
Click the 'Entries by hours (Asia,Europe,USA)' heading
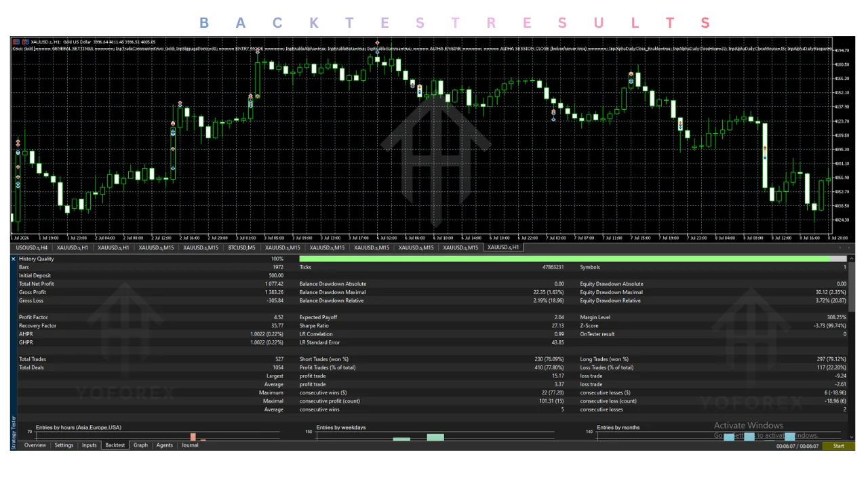point(79,428)
